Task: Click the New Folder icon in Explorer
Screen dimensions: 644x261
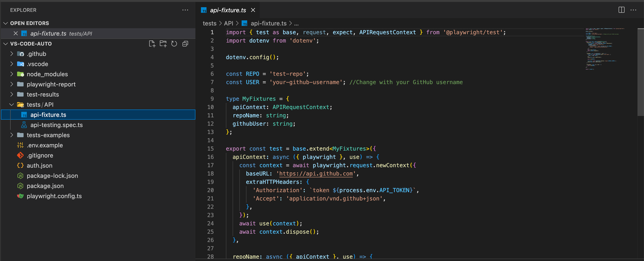Action: [x=163, y=44]
